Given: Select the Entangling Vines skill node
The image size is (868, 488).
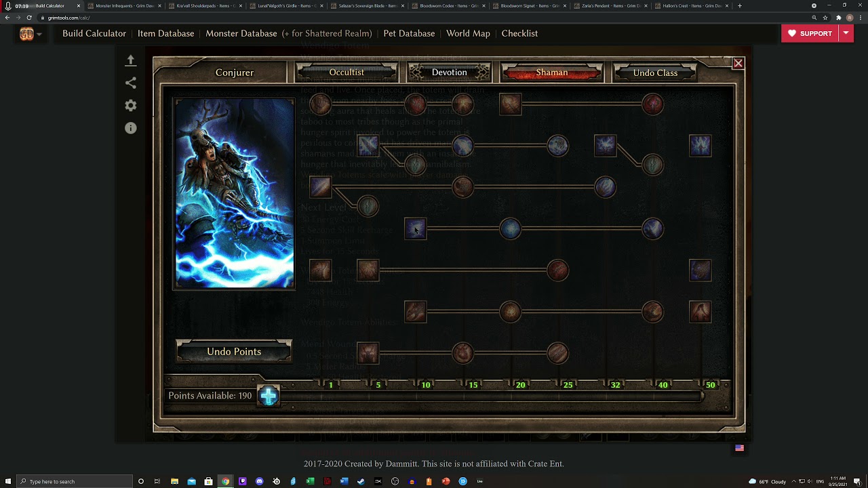Looking at the screenshot, I should 557,270.
